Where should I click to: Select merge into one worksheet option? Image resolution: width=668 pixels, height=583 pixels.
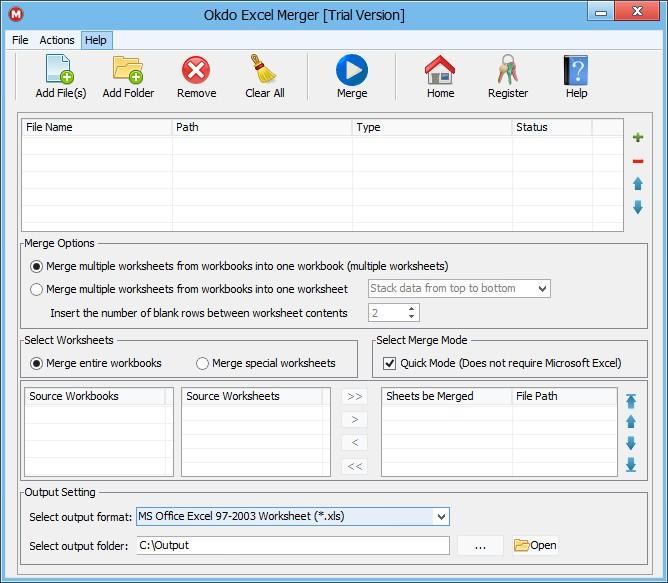pyautogui.click(x=37, y=289)
